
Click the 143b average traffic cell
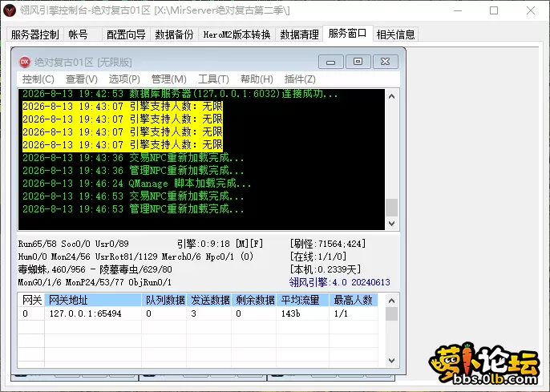[x=303, y=313]
